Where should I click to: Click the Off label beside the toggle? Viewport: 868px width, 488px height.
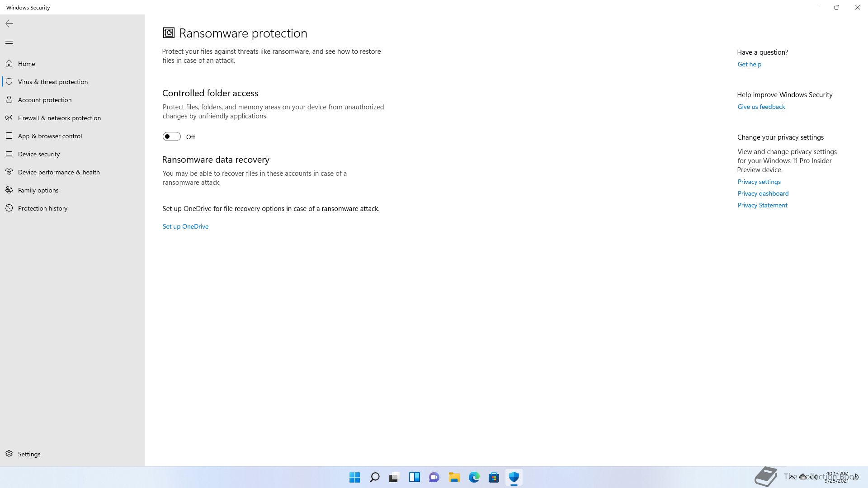(x=191, y=137)
